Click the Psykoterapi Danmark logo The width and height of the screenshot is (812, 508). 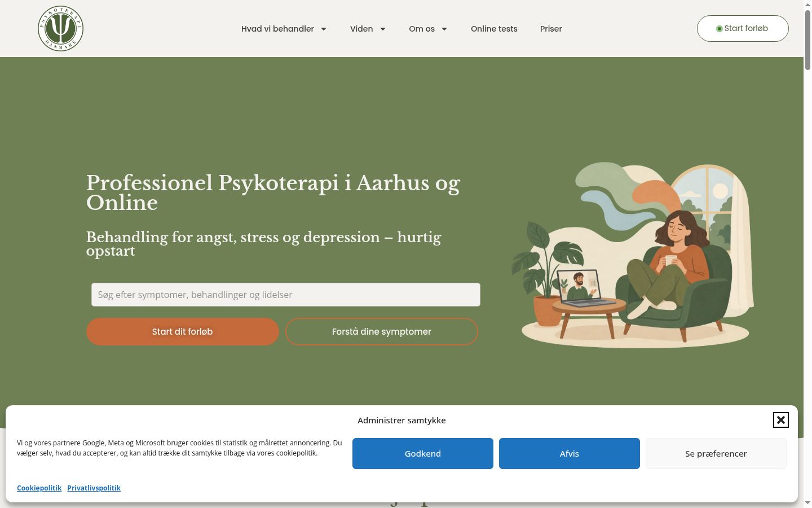(x=60, y=28)
